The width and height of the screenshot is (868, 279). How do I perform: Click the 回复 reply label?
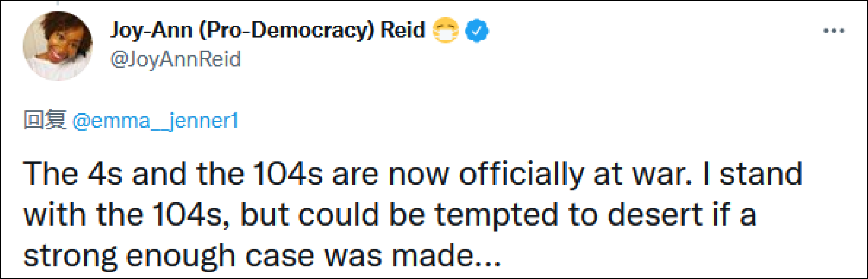tap(45, 120)
